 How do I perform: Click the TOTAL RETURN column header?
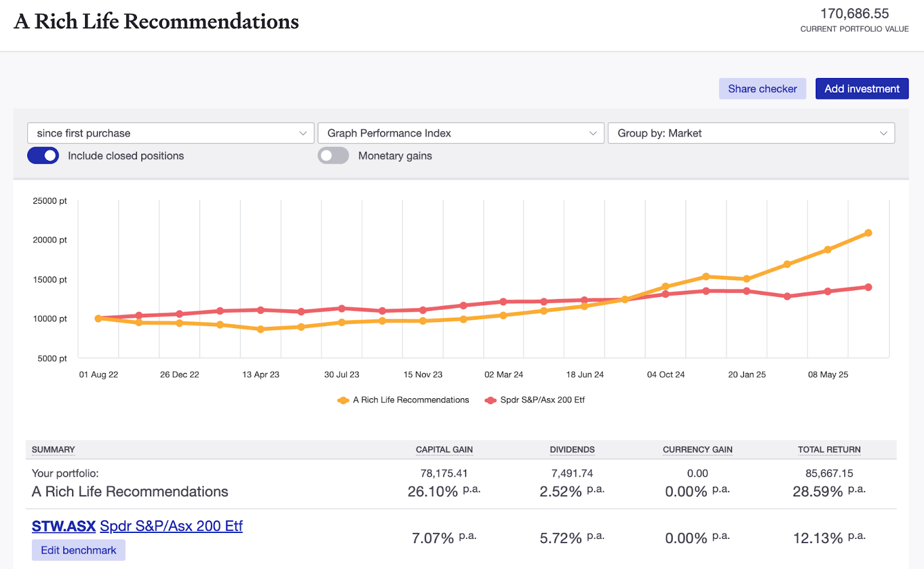pos(829,450)
